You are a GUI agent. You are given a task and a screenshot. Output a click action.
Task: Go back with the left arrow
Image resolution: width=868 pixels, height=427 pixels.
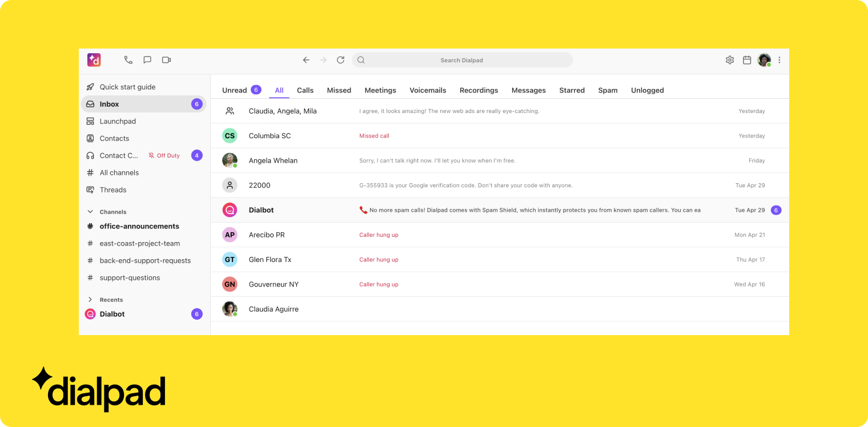point(306,60)
